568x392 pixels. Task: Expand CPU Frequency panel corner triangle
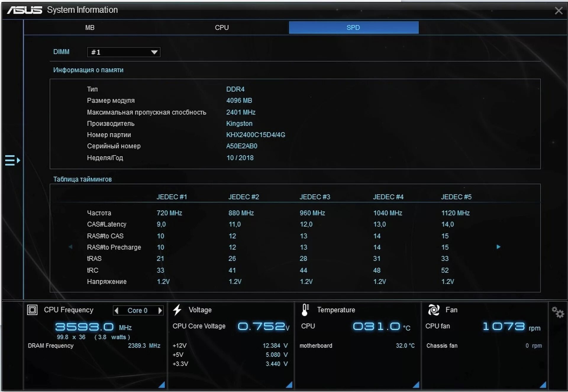tap(162, 384)
